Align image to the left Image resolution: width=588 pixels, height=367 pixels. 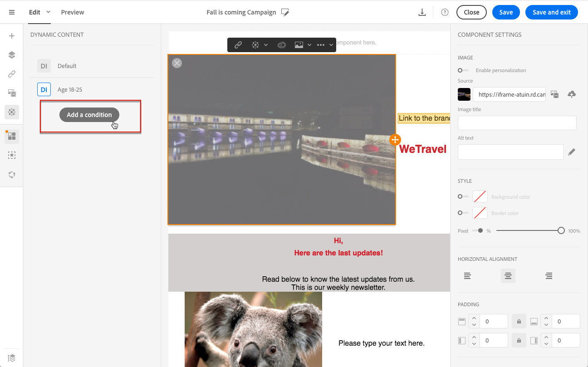point(467,276)
